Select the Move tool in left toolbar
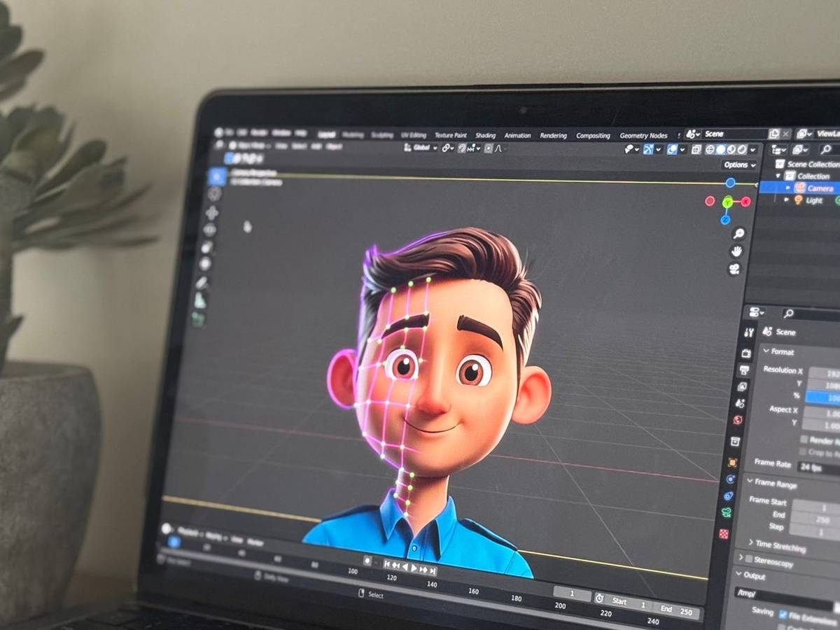The width and height of the screenshot is (840, 630). click(x=212, y=213)
